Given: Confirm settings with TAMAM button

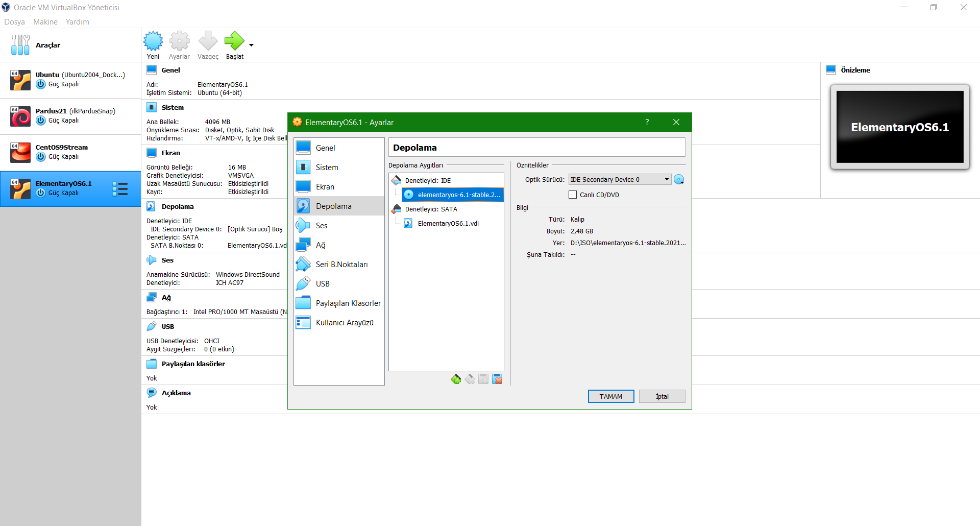Looking at the screenshot, I should [x=611, y=396].
